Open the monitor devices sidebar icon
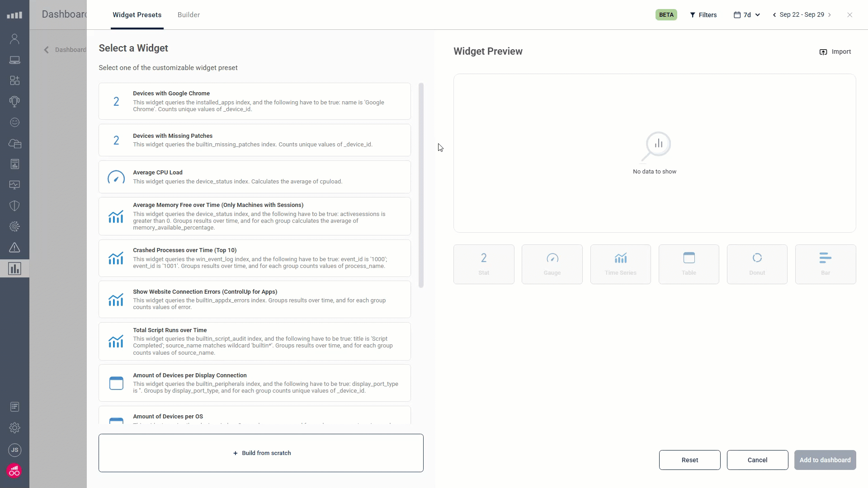This screenshot has height=488, width=868. (14, 60)
